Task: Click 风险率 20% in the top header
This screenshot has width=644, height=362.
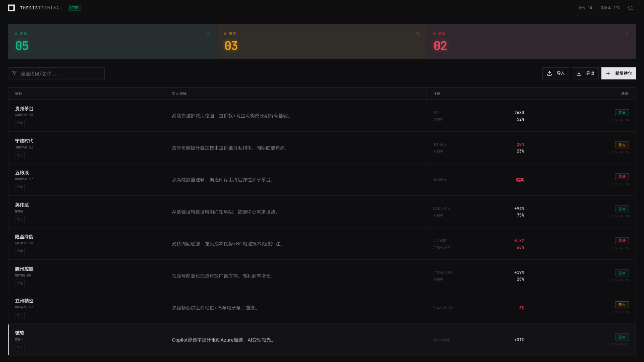Action: pos(610,8)
